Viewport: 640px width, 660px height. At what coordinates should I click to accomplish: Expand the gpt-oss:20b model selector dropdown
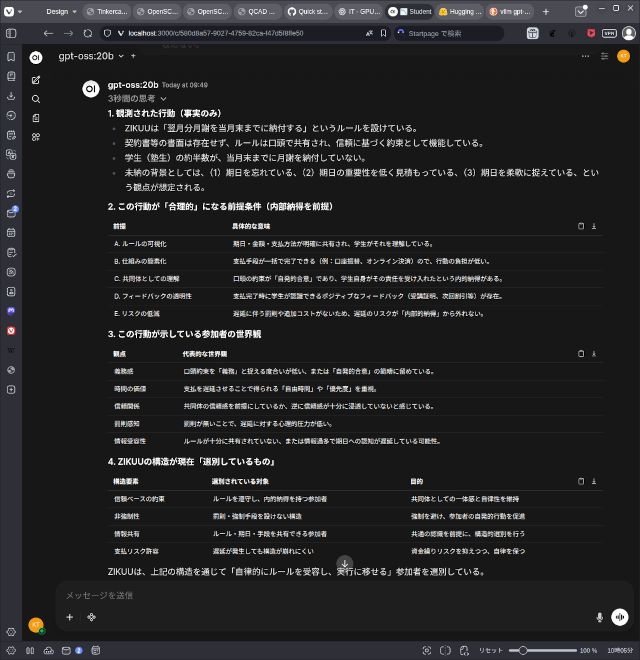tap(119, 57)
